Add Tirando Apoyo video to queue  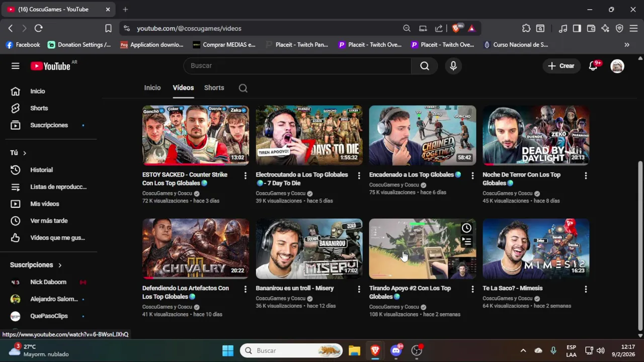click(467, 242)
